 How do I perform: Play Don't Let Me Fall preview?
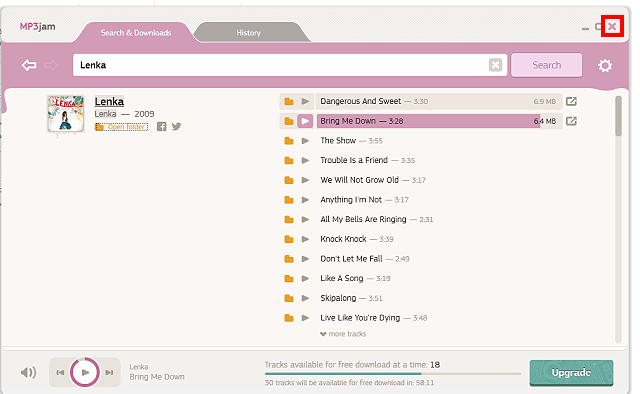(305, 259)
